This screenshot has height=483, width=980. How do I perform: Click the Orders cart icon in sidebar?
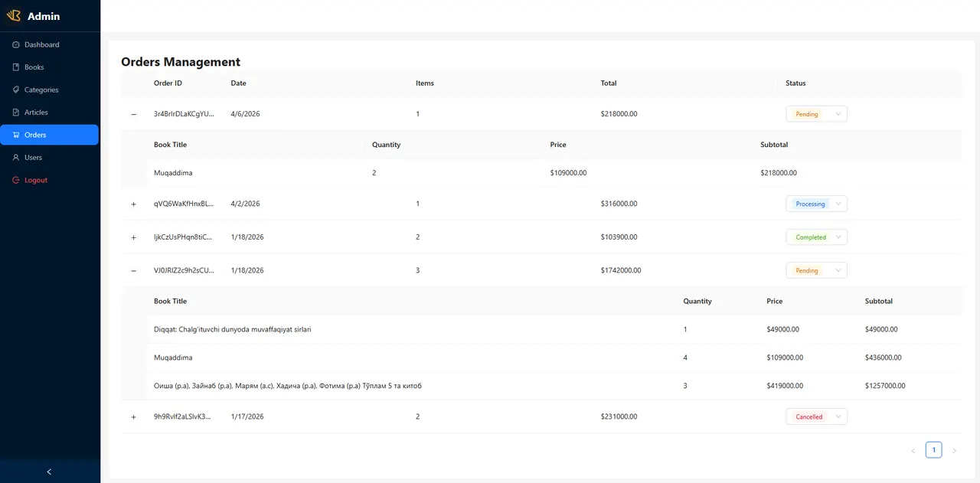click(x=16, y=135)
